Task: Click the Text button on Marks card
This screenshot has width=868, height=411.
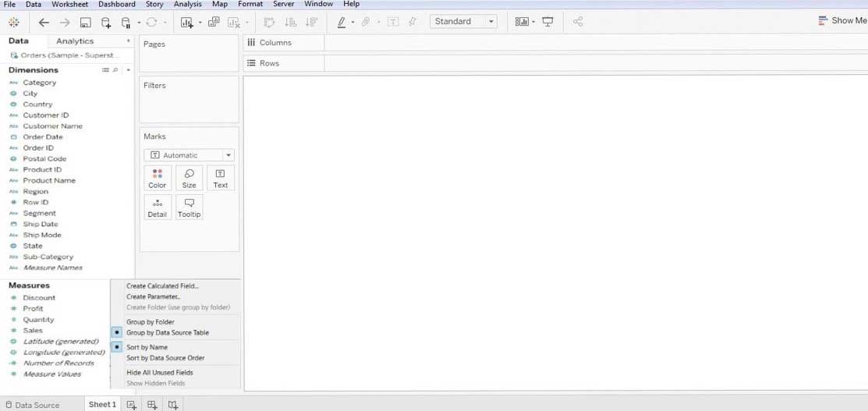Action: (221, 179)
